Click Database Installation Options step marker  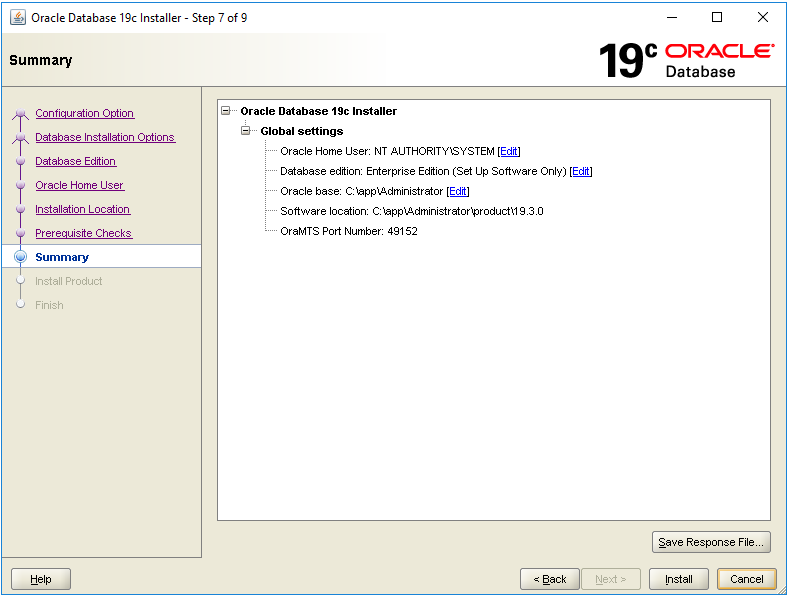click(21, 138)
